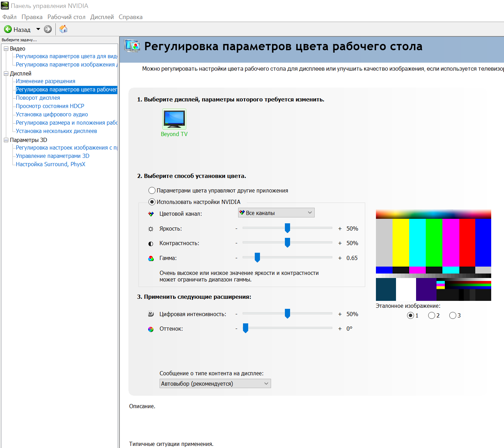Screen dimensions: 504x448
Task: Click the green Back arrow icon
Action: pyautogui.click(x=8, y=29)
